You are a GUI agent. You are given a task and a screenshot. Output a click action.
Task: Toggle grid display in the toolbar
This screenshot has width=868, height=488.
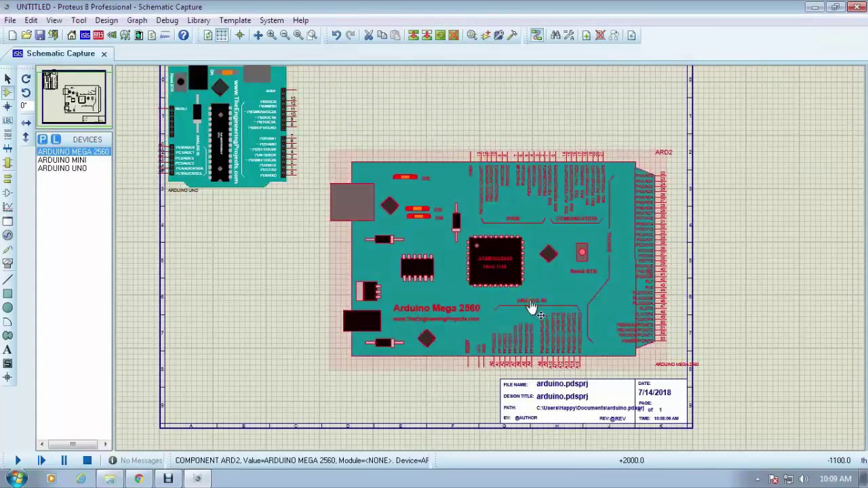pos(222,35)
